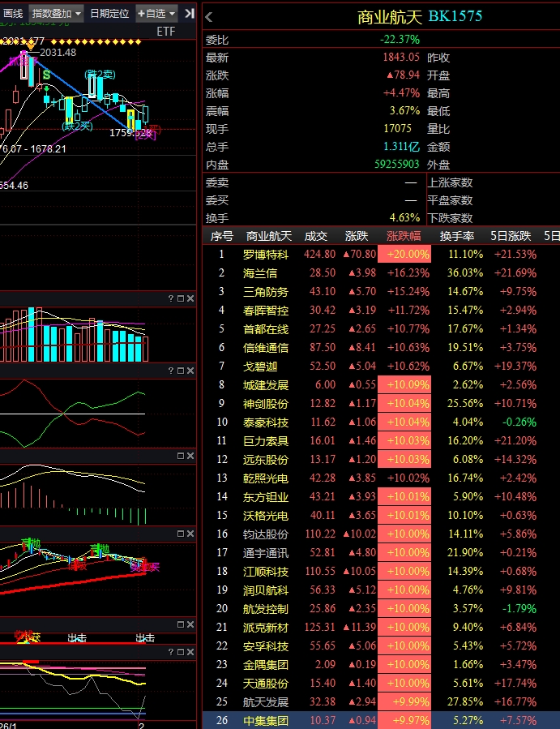This screenshot has height=729, width=560.
Task: Select stock row 安孚科技
Action: 381,645
